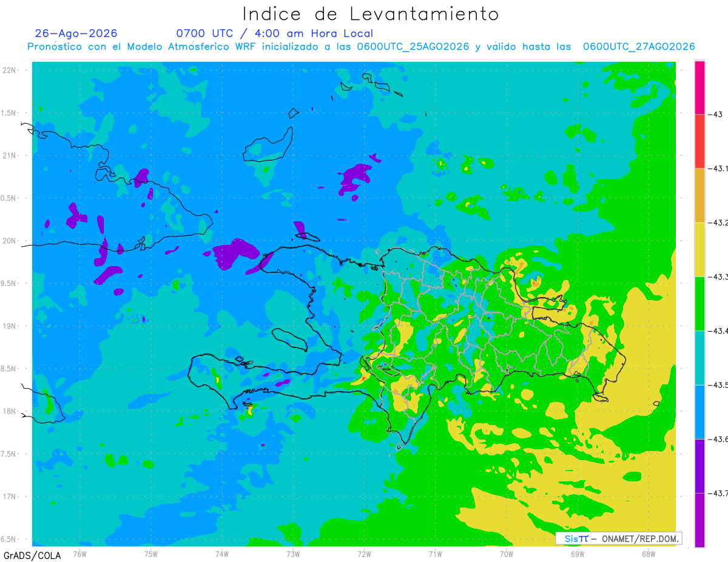Pick the bottom purple swatch in the legend
The image size is (728, 562).
(699, 520)
